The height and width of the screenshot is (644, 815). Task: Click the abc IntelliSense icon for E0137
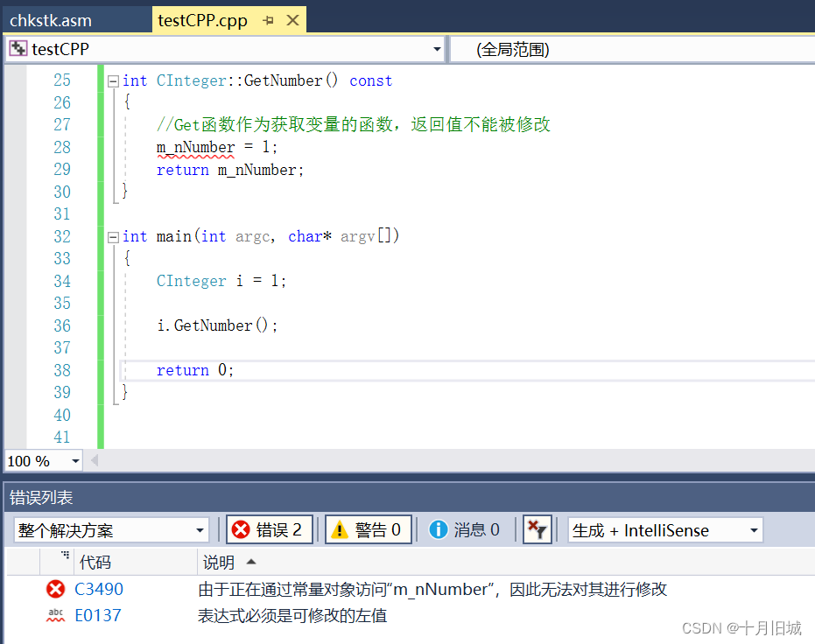click(x=56, y=615)
